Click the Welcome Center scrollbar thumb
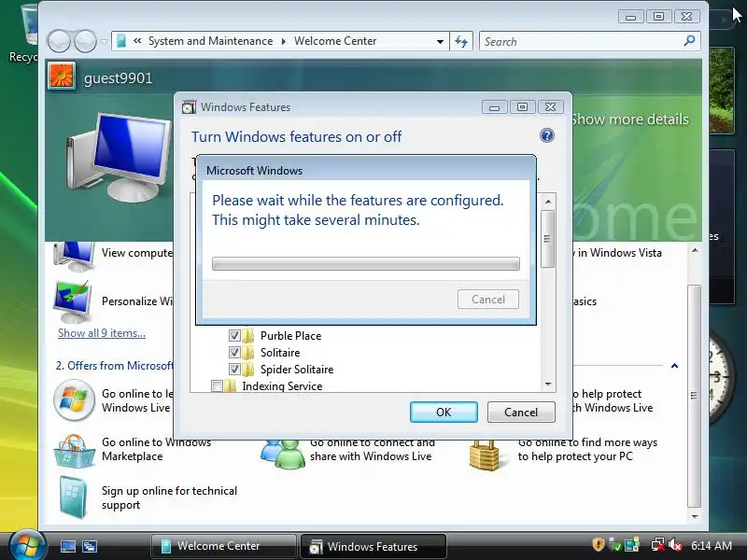 pos(694,395)
